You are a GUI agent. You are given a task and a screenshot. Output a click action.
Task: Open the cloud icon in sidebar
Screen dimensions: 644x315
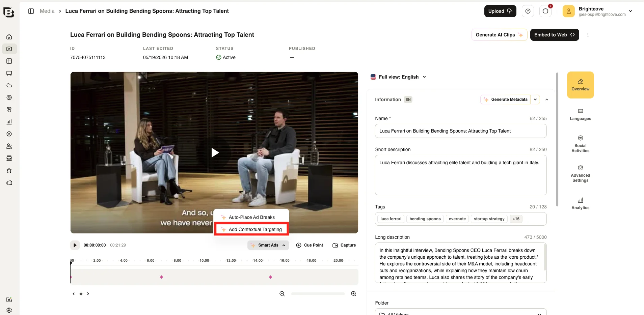tap(9, 85)
